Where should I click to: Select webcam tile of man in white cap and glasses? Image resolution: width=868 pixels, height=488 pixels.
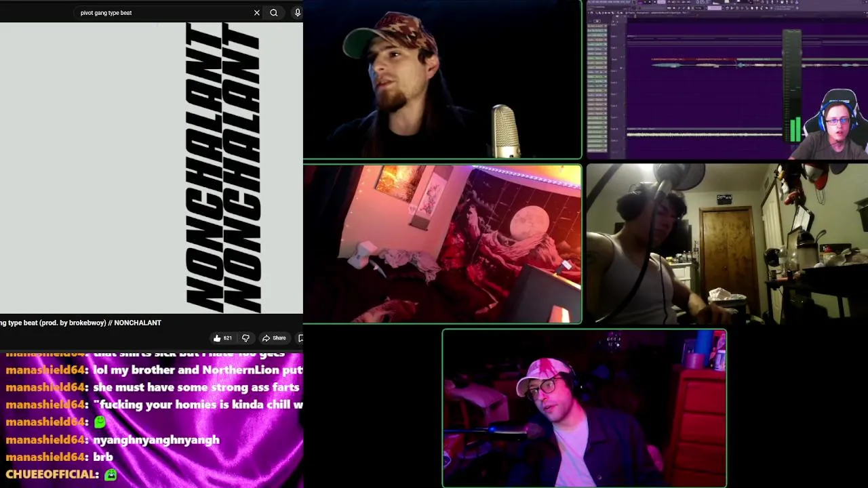584,409
